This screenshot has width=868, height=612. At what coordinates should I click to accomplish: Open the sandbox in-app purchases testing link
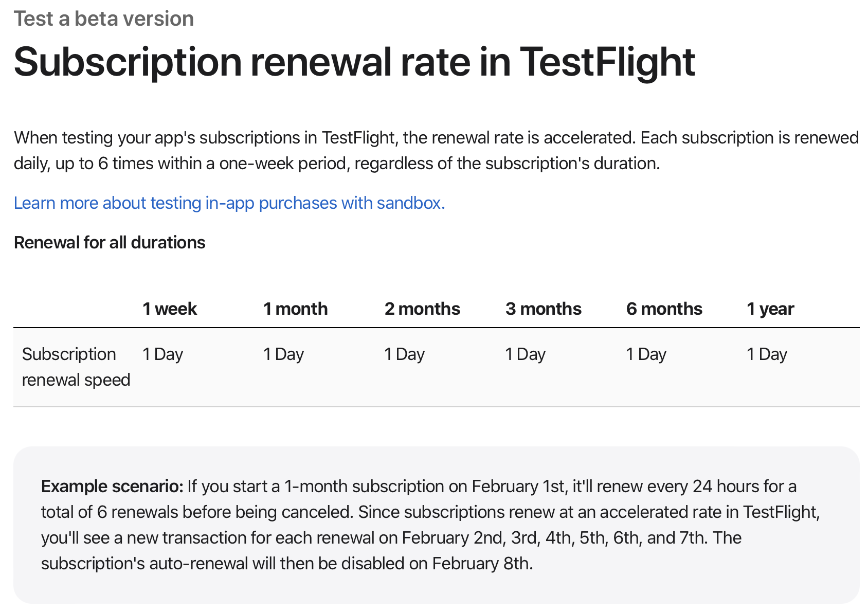coord(229,203)
